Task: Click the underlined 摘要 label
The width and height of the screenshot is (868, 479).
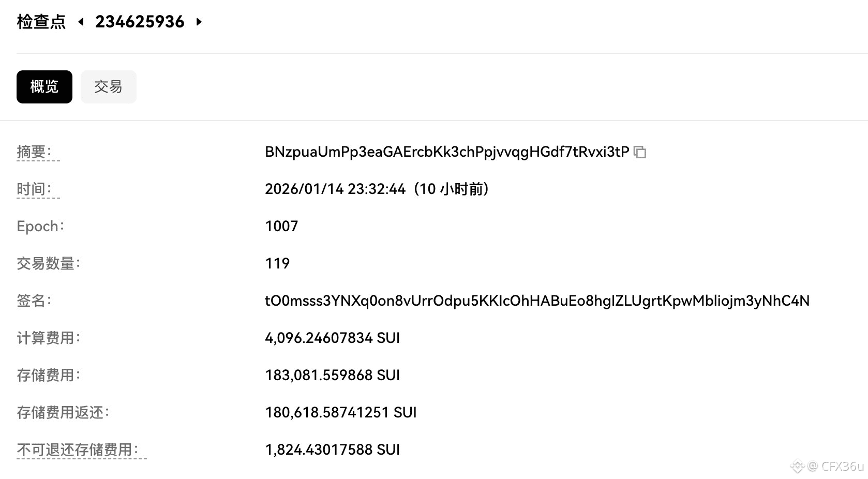Action: point(34,152)
